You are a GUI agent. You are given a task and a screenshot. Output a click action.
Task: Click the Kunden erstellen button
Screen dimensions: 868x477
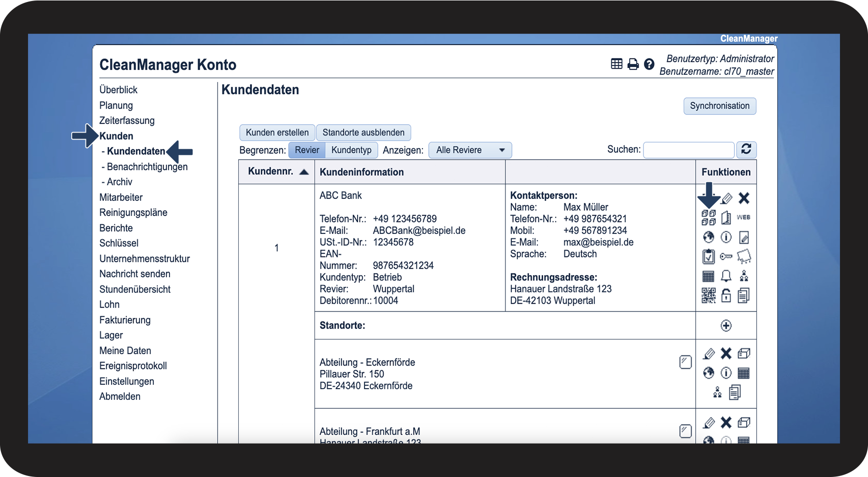point(277,133)
